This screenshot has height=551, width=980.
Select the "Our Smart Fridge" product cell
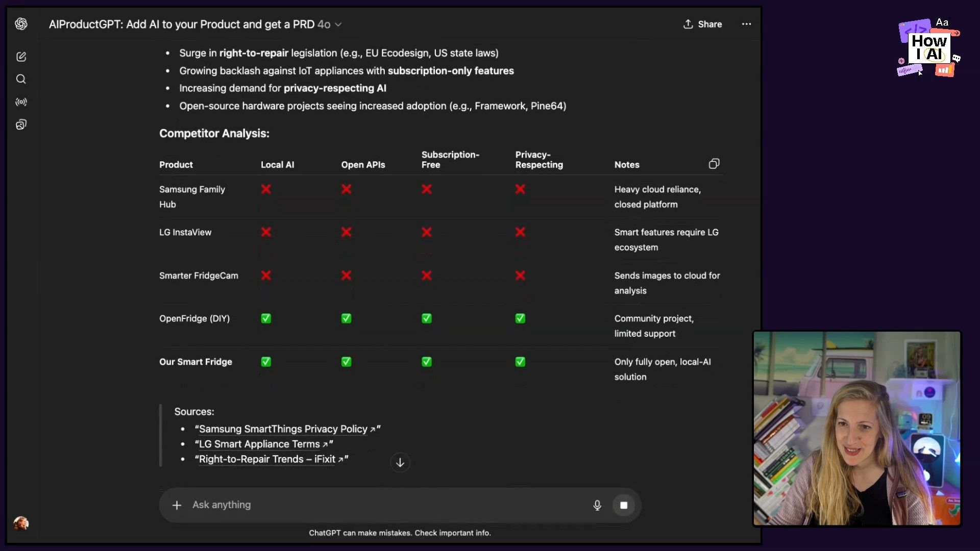(x=195, y=362)
